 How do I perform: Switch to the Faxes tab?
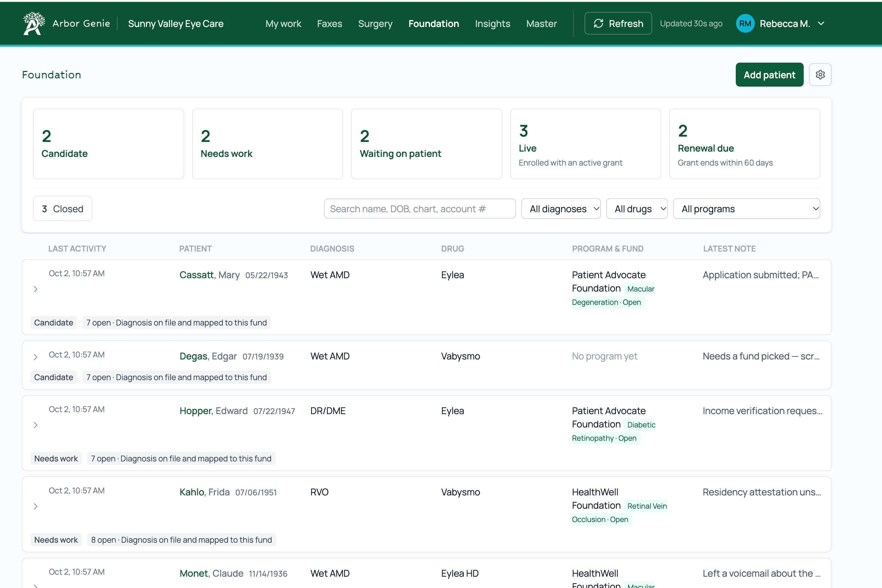(x=329, y=23)
